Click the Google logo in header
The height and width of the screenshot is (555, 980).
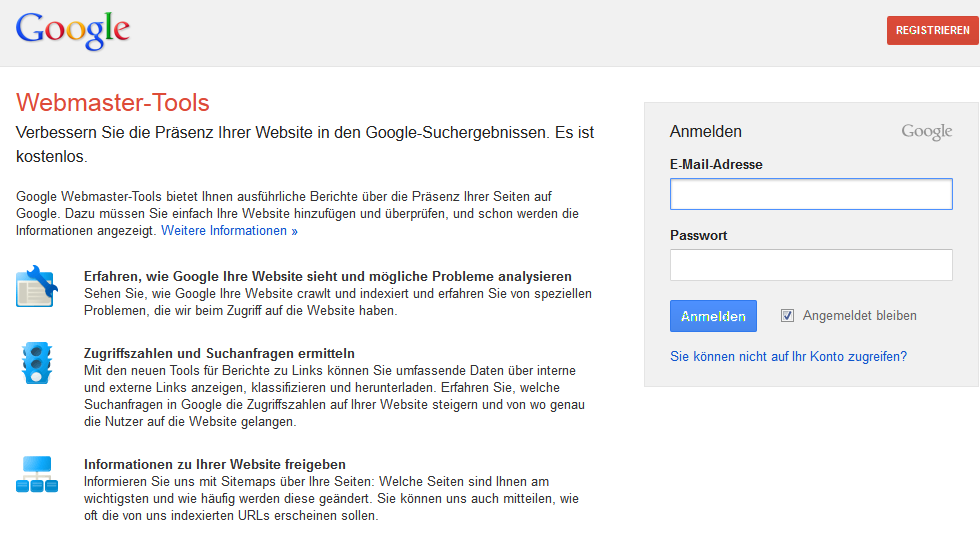click(x=72, y=31)
